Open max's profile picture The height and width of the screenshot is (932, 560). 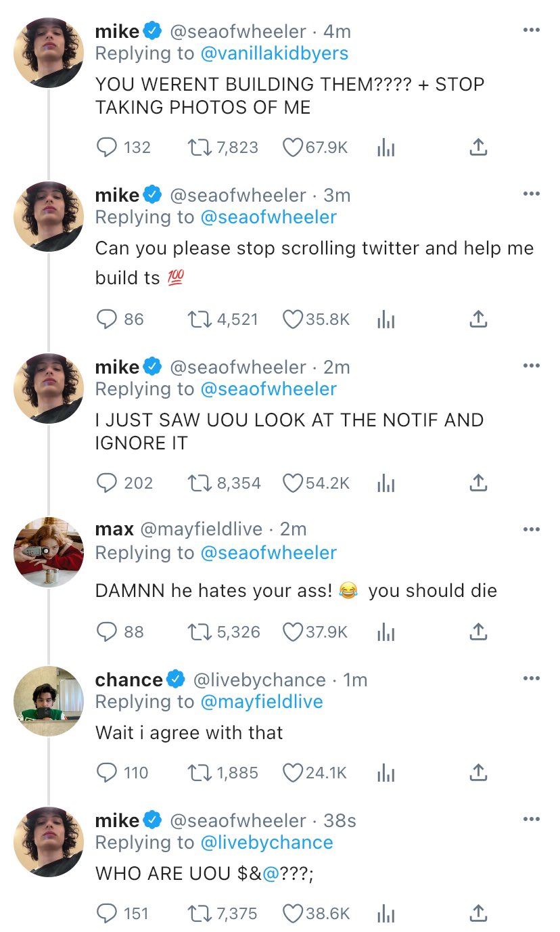click(49, 552)
